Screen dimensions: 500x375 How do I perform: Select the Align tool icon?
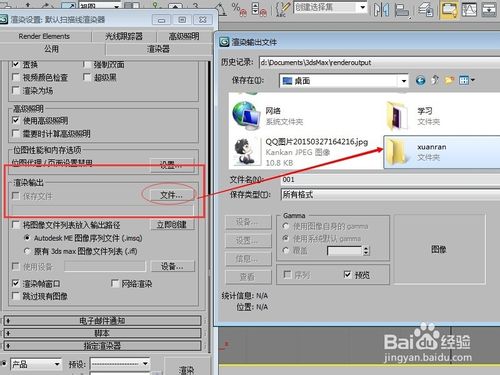(402, 9)
